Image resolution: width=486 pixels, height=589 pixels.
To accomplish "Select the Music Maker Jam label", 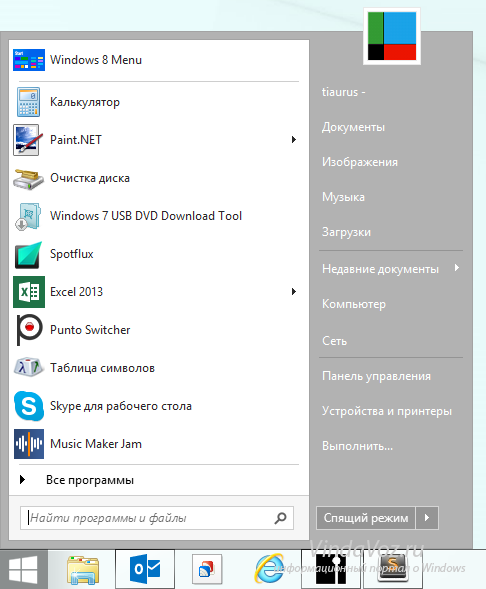I will [96, 444].
